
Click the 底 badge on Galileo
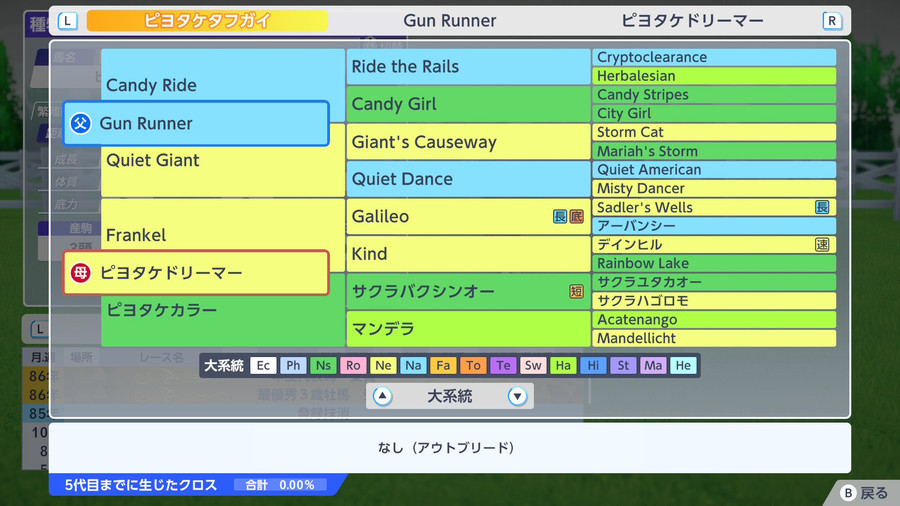pos(576,216)
